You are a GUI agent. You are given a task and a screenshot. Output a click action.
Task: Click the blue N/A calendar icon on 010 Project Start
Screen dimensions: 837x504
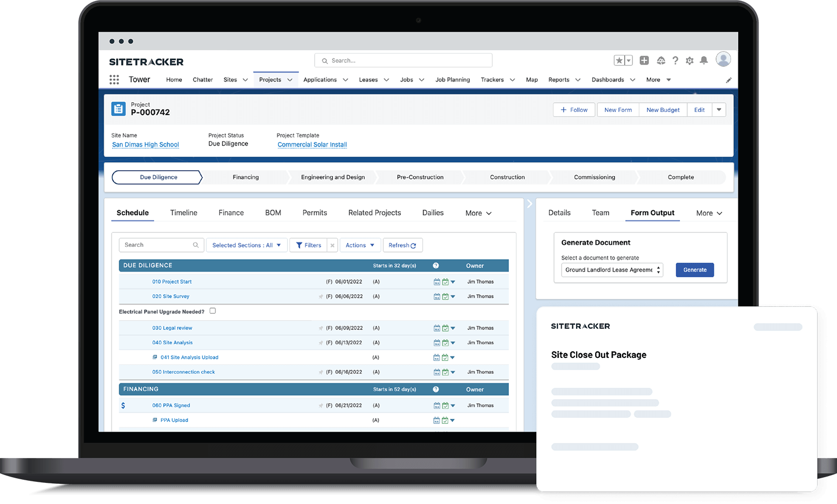(x=437, y=282)
